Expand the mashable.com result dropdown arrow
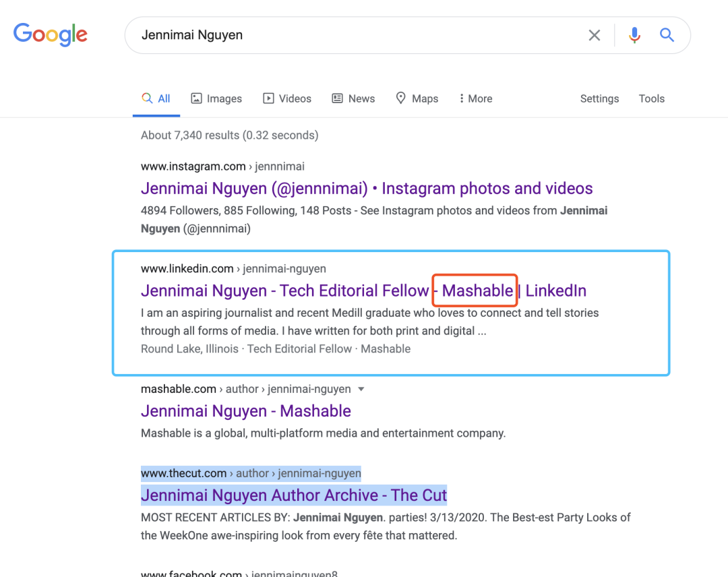 (361, 389)
